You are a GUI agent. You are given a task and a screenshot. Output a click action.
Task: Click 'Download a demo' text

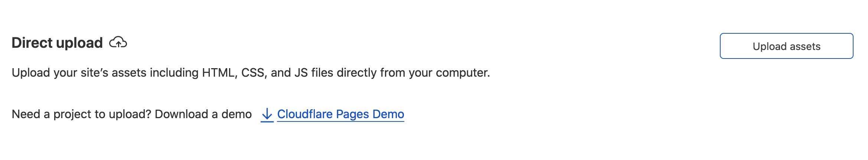pyautogui.click(x=203, y=114)
